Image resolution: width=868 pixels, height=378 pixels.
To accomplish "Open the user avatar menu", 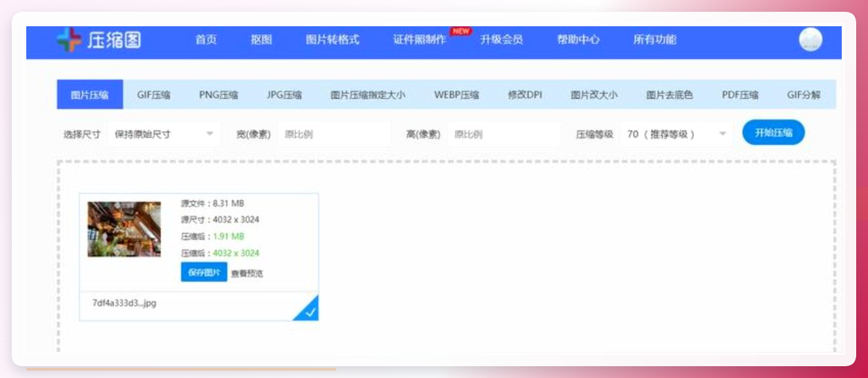I will tap(810, 40).
